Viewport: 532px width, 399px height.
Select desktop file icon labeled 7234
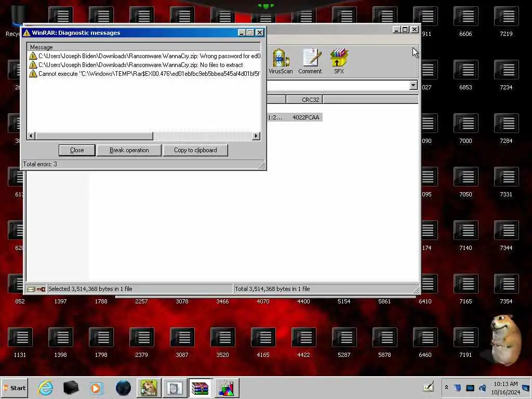(x=506, y=75)
